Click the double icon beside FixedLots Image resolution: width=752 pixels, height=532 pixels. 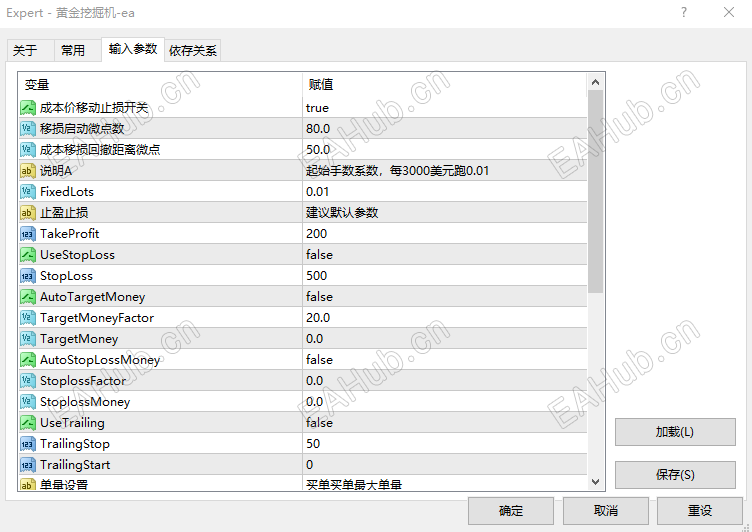(x=28, y=192)
